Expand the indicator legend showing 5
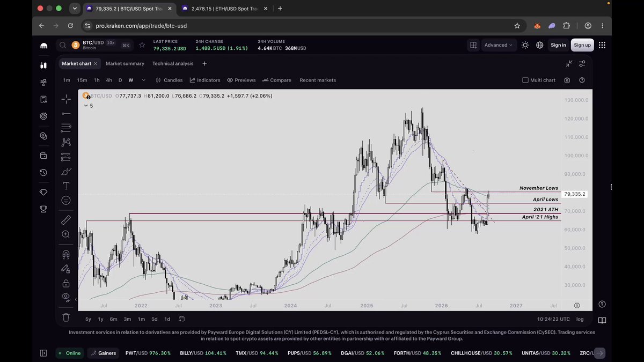 (88, 106)
